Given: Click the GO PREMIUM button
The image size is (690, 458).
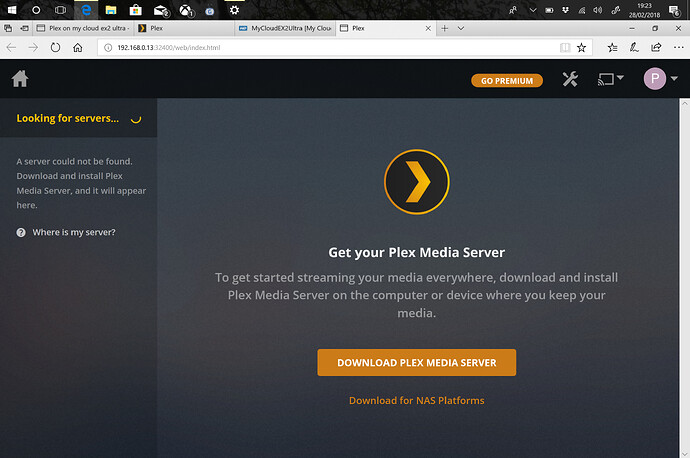Looking at the screenshot, I should point(507,81).
